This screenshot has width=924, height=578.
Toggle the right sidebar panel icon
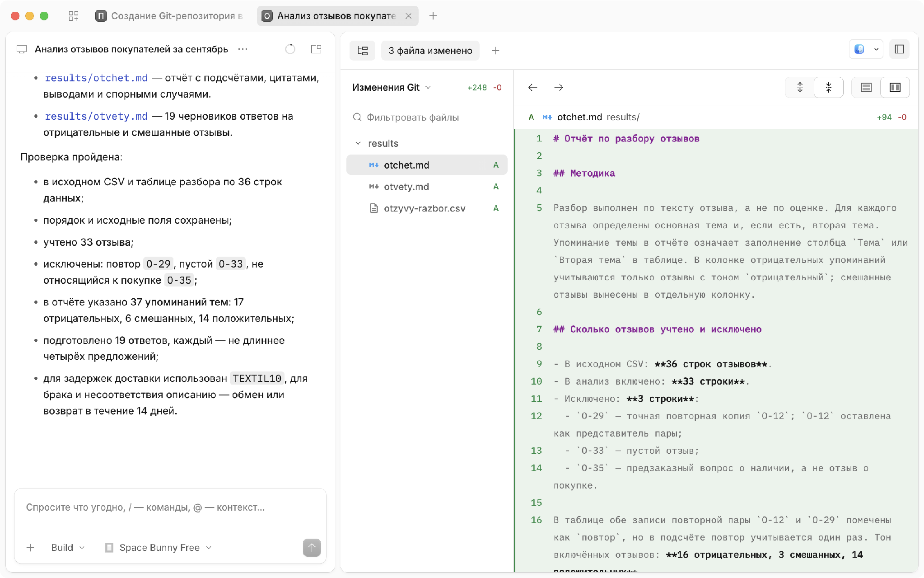coord(899,49)
